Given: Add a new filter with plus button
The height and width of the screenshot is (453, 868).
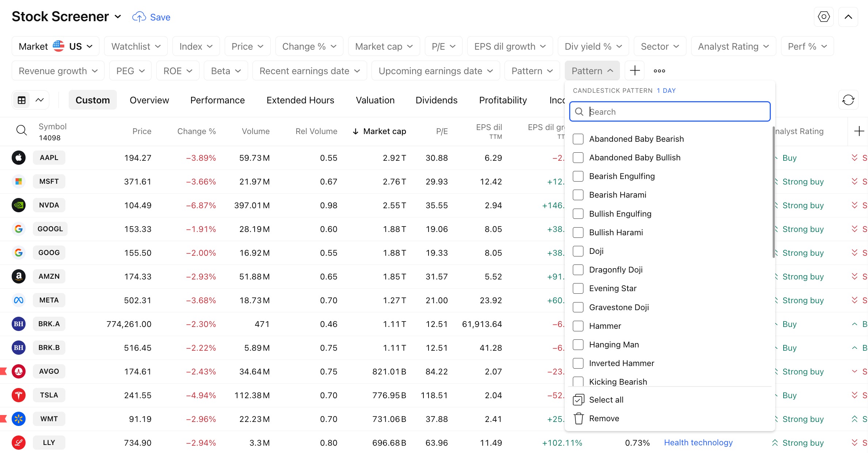Looking at the screenshot, I should tap(635, 71).
